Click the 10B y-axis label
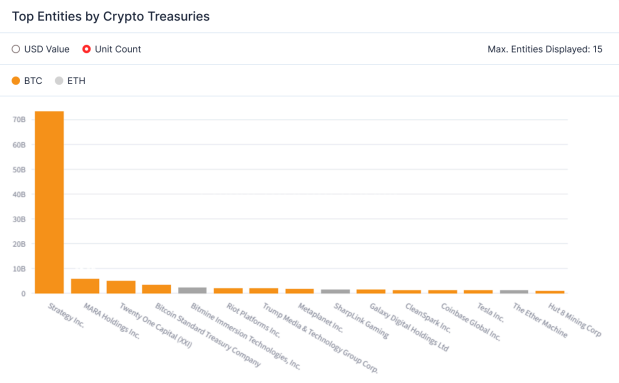The image size is (619, 383). point(19,269)
